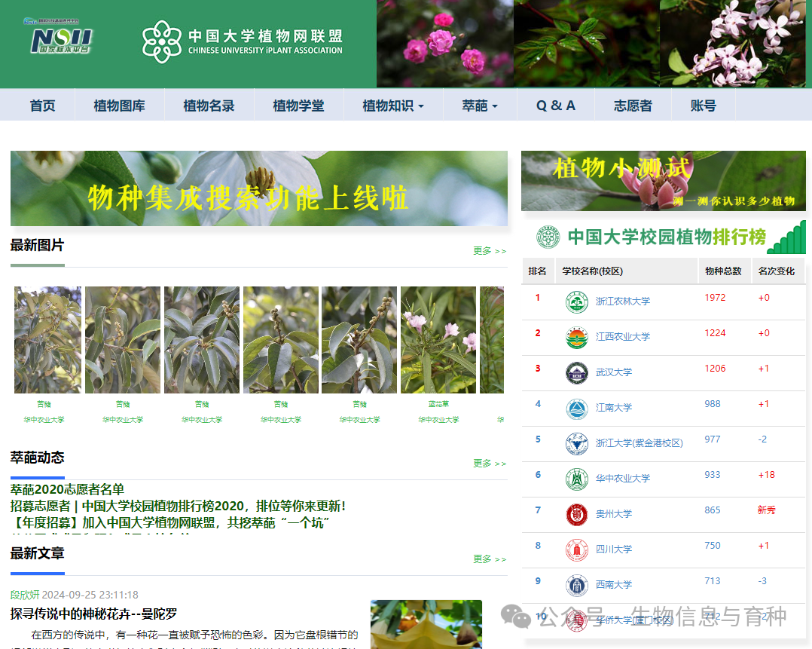Expand the 萃葩 dropdown in navigation
Screen dimensions: 812x649
pyautogui.click(x=480, y=105)
